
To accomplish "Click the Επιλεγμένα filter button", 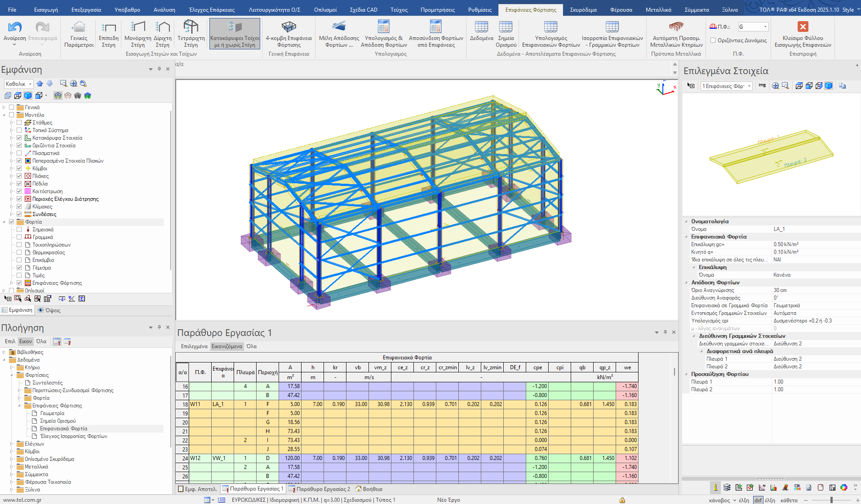I will tap(194, 346).
